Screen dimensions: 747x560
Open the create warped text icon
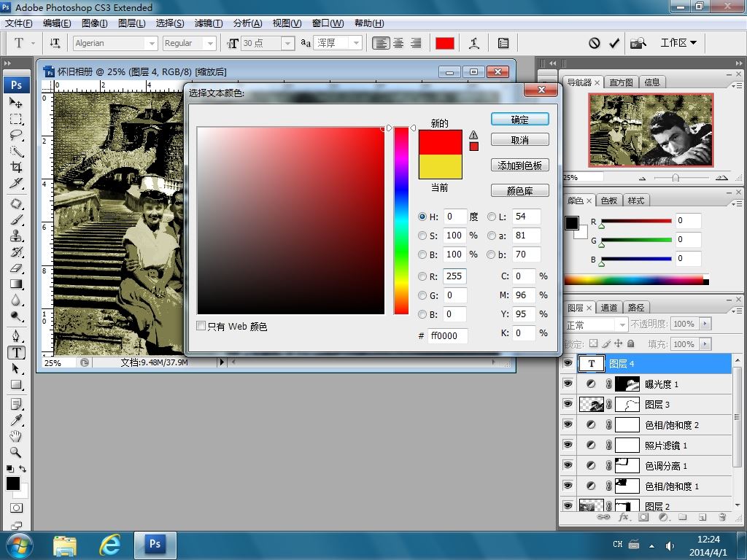tap(474, 43)
